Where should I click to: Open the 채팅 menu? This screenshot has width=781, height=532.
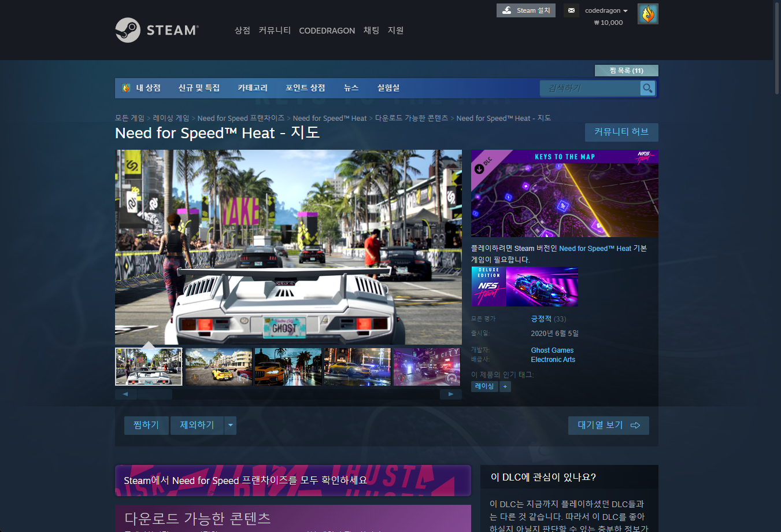pyautogui.click(x=371, y=30)
